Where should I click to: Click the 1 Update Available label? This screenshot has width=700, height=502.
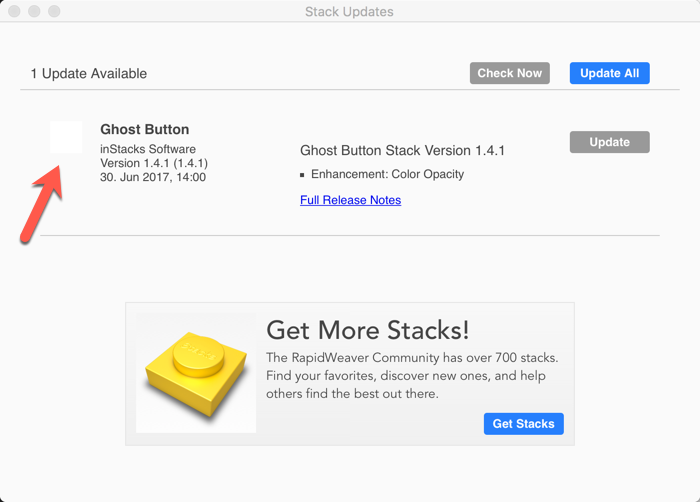click(88, 73)
